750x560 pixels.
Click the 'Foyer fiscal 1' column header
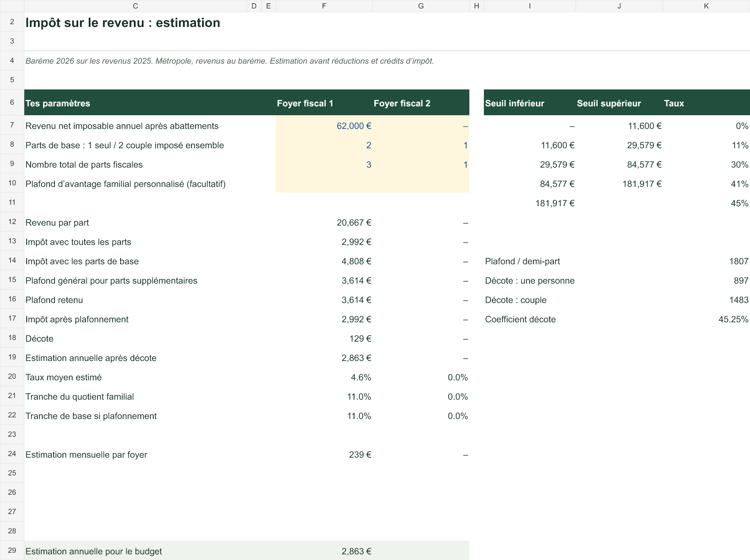click(x=324, y=103)
